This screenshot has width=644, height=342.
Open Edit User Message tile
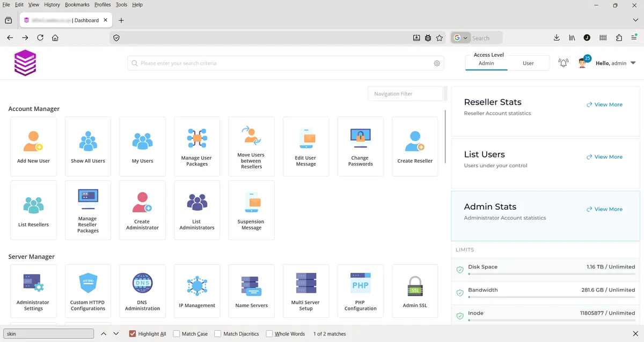click(x=306, y=147)
